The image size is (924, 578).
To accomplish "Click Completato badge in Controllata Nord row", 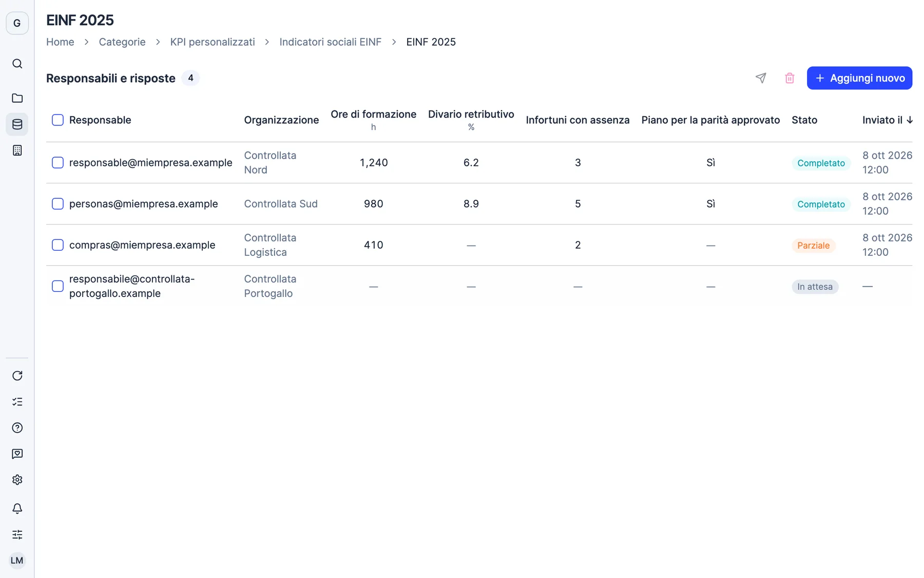I will click(x=821, y=163).
